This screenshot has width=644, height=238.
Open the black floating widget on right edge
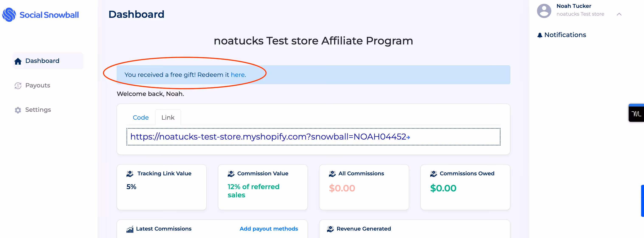[636, 113]
